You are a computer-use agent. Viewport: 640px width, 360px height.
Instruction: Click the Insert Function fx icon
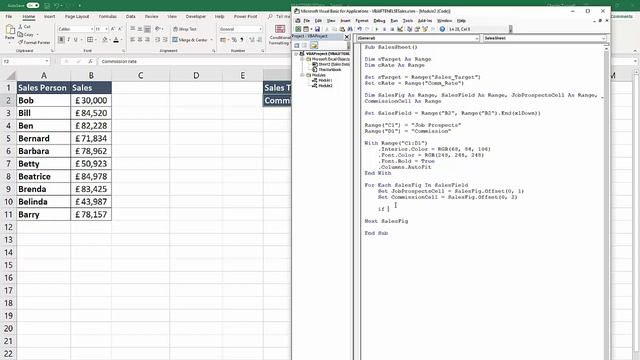pyautogui.click(x=91, y=61)
